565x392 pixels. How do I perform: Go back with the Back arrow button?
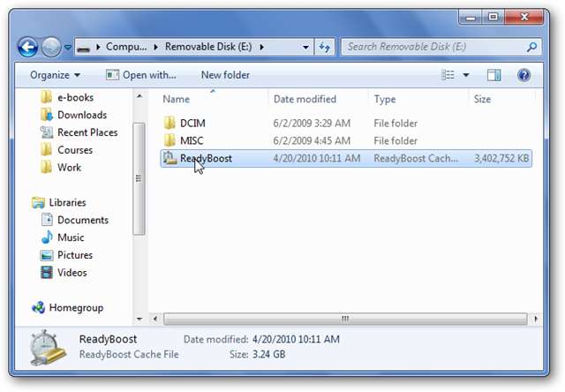click(x=27, y=47)
